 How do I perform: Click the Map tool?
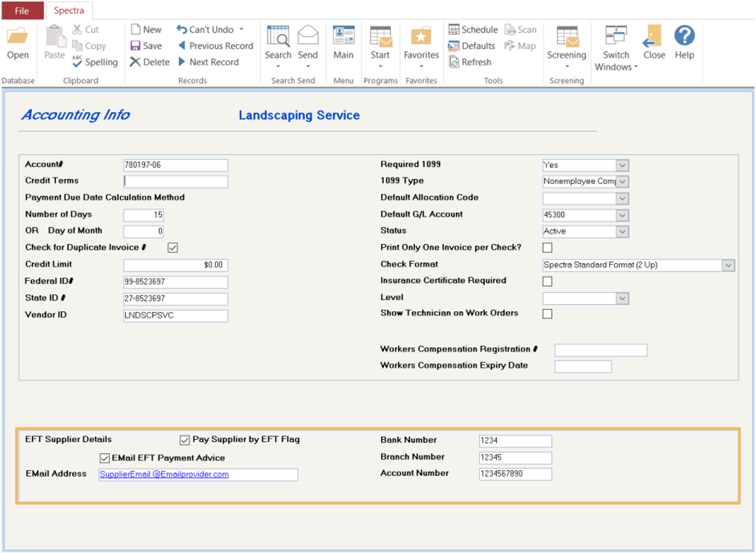pos(519,46)
